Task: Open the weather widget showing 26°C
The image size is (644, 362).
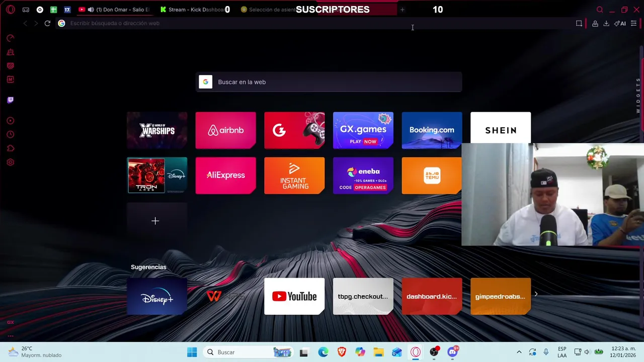Action: click(x=35, y=352)
